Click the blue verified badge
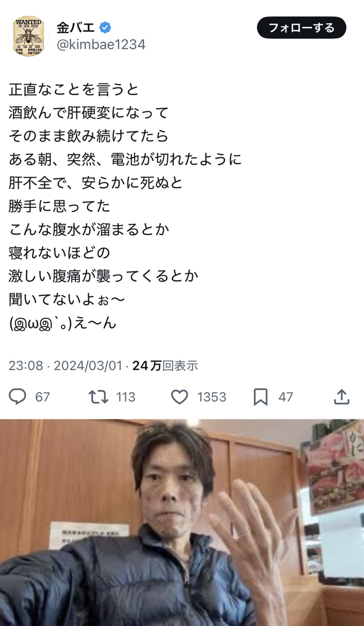 (105, 28)
